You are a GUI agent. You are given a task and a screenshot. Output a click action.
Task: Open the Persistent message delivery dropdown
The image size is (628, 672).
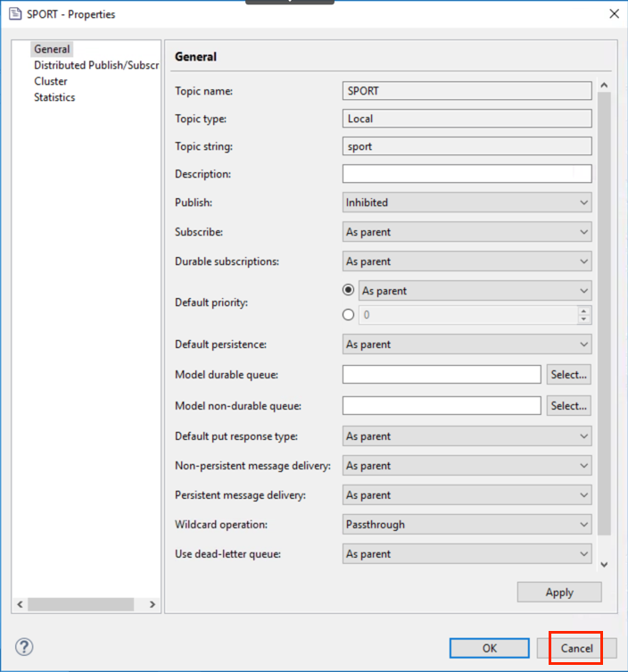point(467,495)
